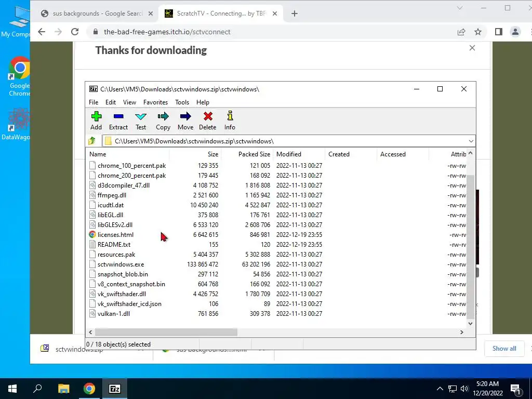This screenshot has width=532, height=399.
Task: Go back in Chrome
Action: 42,32
